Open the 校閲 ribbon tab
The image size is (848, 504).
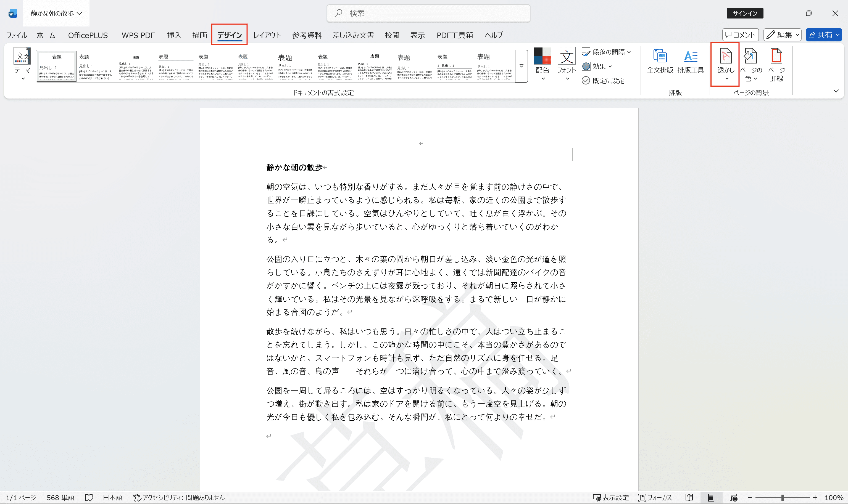(x=392, y=35)
